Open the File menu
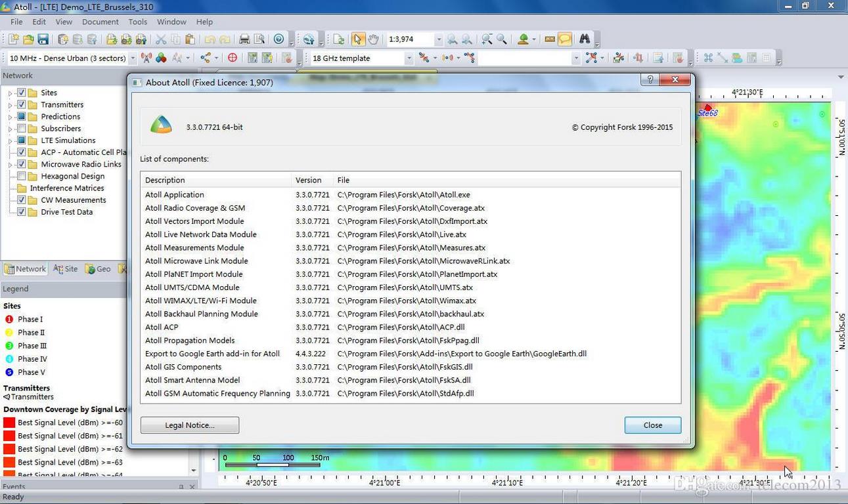848x504 pixels. click(x=16, y=22)
